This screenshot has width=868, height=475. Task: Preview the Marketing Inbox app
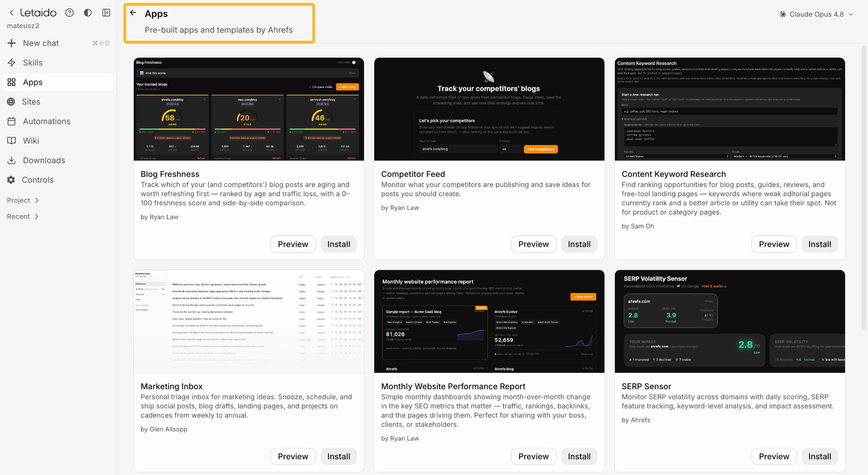[293, 456]
